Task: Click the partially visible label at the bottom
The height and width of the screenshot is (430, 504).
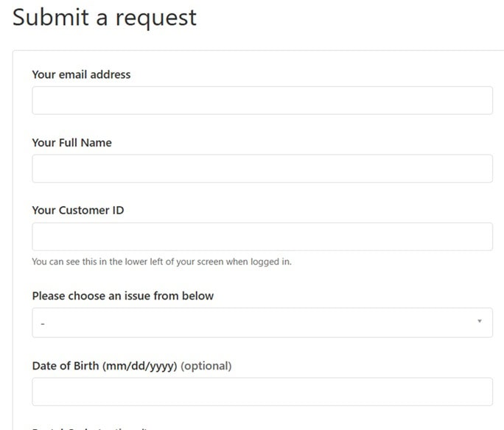Action: coord(88,427)
